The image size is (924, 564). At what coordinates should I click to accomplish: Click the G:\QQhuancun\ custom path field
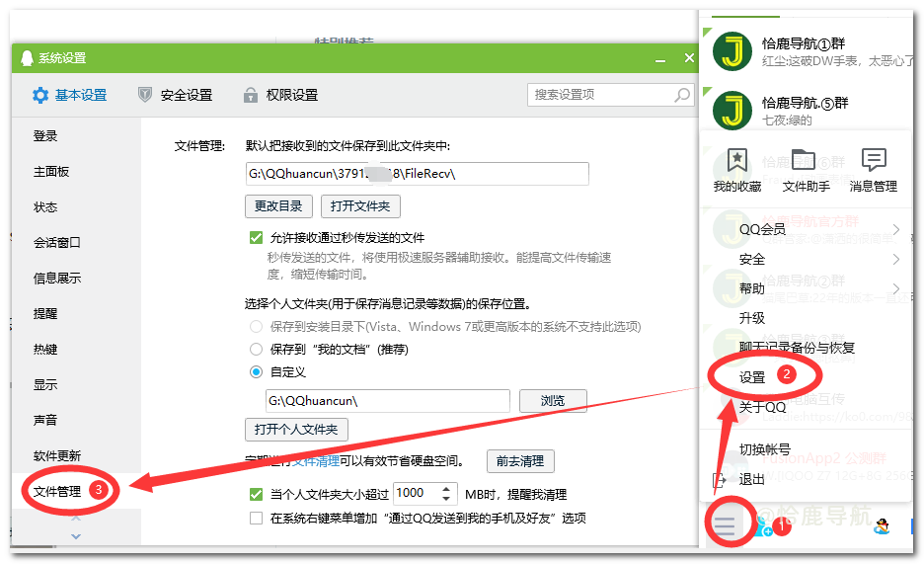pos(388,401)
